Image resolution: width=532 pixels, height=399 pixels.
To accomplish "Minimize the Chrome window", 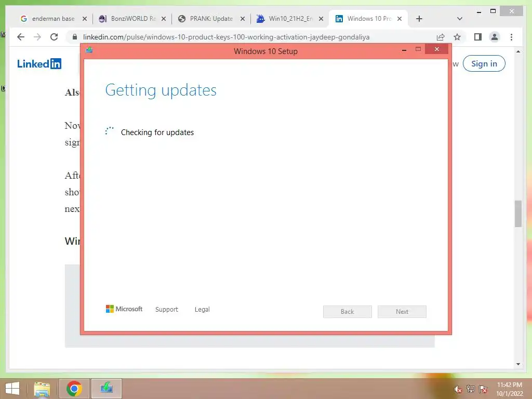I will point(478,11).
